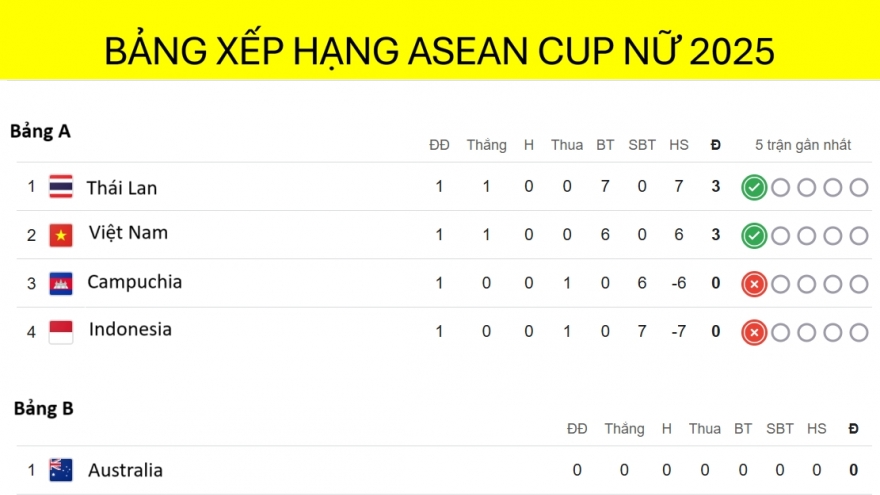Select the Indonesia team name
The height and width of the screenshot is (495, 880).
coord(130,329)
